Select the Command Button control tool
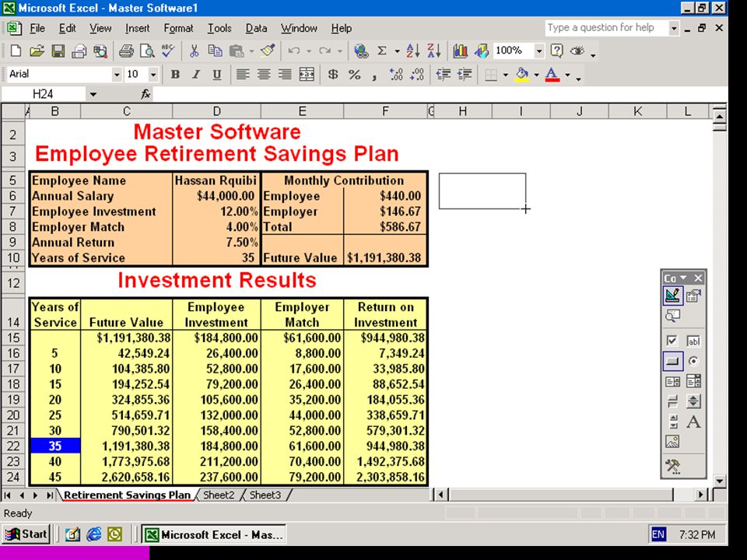Image resolution: width=747 pixels, height=560 pixels. 672,361
